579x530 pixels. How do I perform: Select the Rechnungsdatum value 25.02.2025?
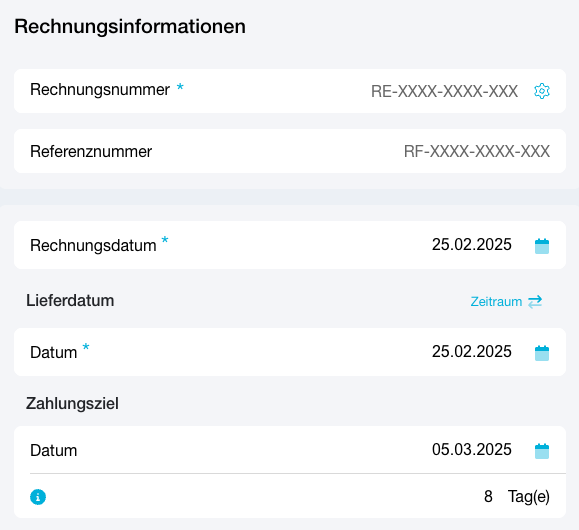(472, 245)
